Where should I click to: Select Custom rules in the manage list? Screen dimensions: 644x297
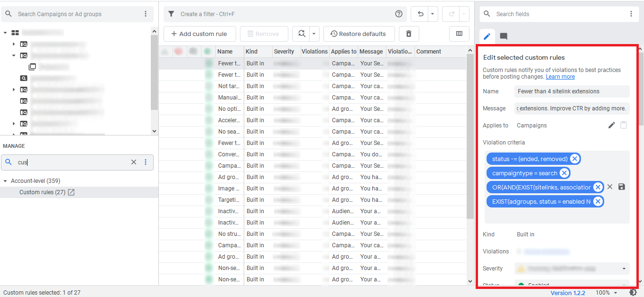(42, 192)
